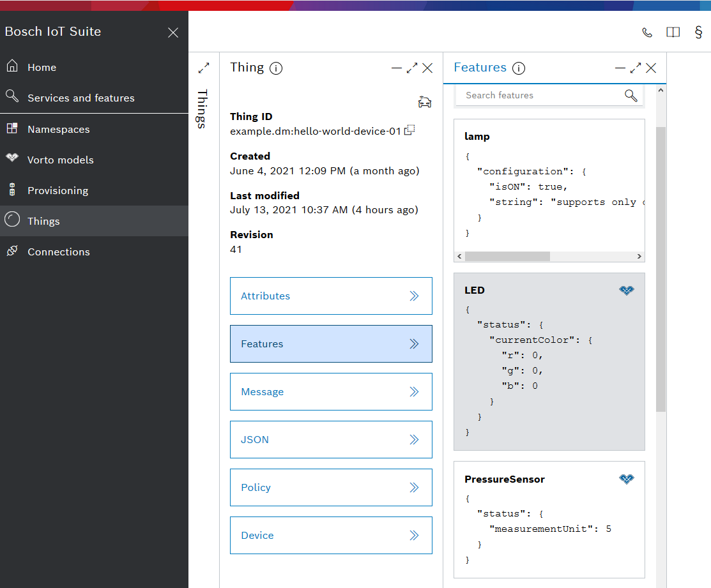Click the Revision value 41

coord(236,250)
